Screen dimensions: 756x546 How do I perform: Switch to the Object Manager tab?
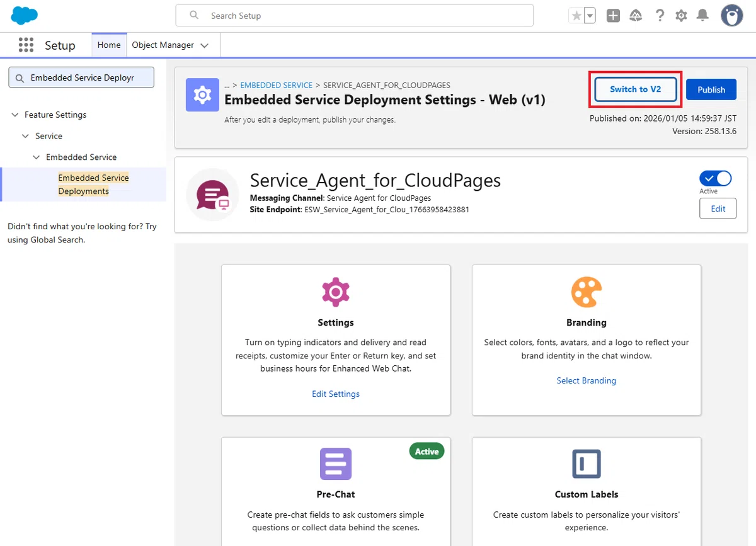point(163,45)
